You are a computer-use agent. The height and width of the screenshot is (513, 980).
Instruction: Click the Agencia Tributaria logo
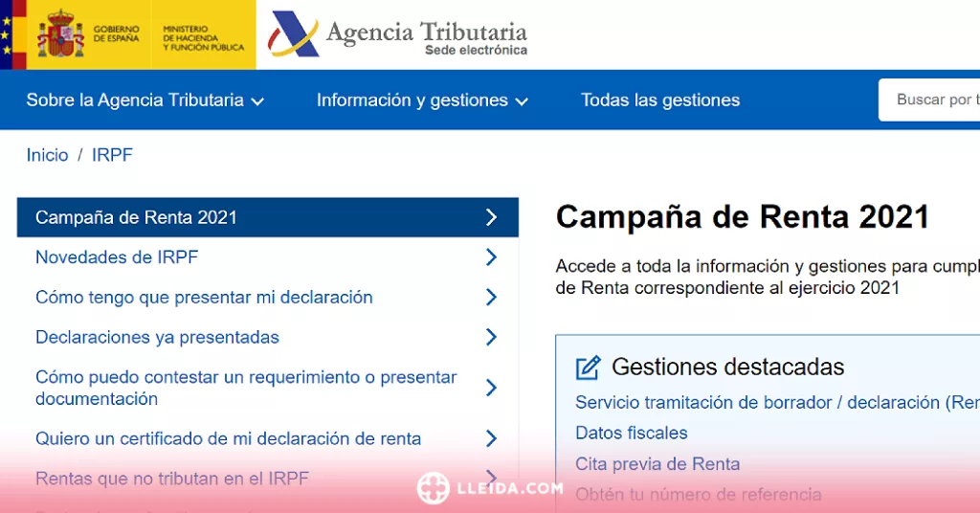click(397, 34)
